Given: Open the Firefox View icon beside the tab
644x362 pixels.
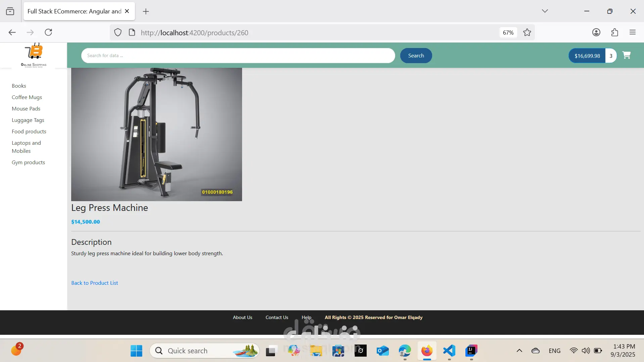Looking at the screenshot, I should click(10, 11).
